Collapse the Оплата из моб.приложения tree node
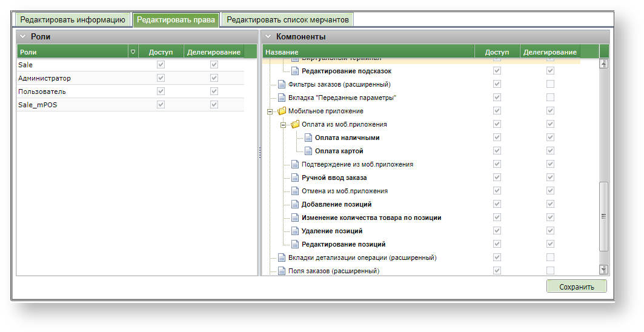 pos(282,125)
